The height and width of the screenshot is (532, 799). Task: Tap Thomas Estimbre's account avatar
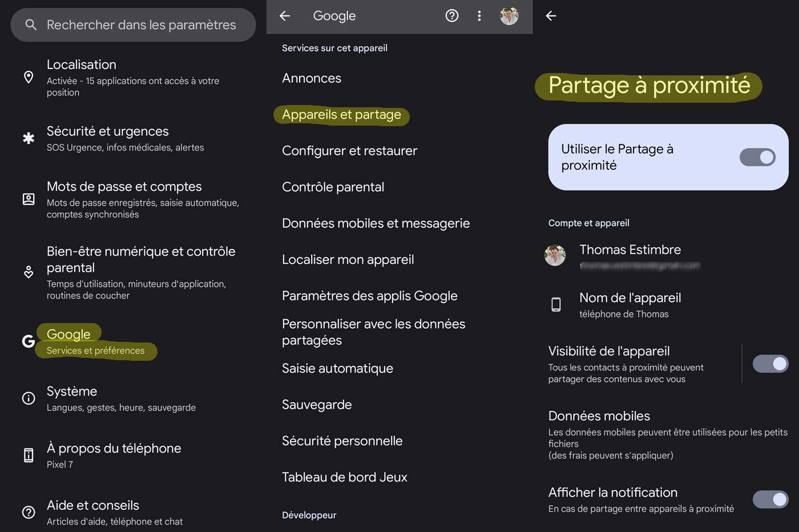555,255
